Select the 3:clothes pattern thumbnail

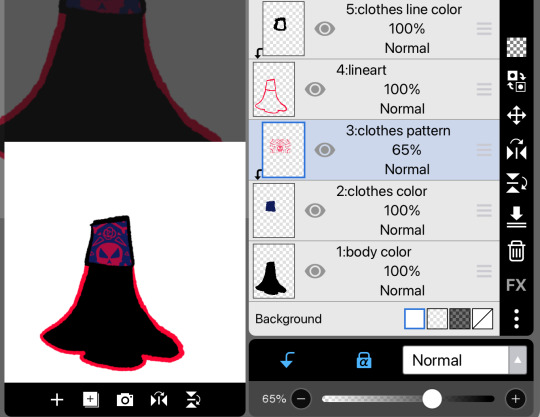[283, 150]
